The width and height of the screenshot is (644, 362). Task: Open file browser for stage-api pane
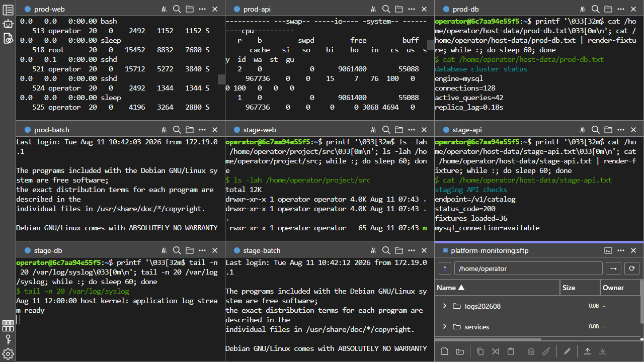608,130
